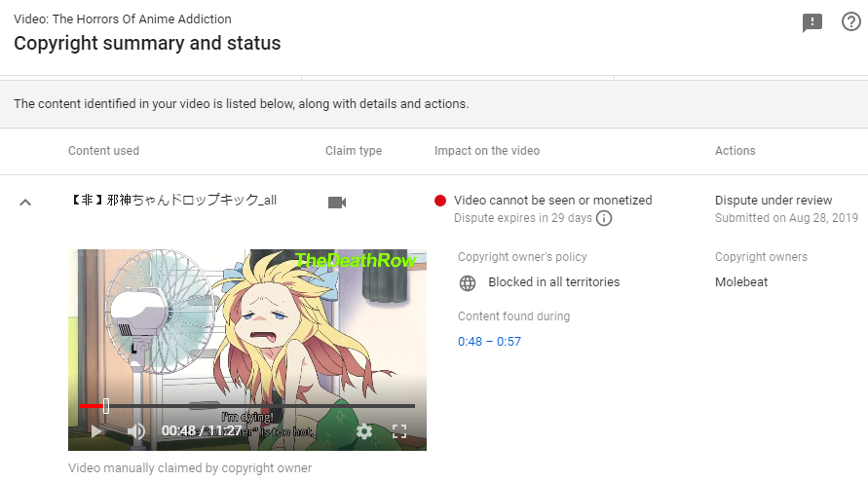Click the 'Dispute expires in 29 days' text
The image size is (868, 482).
tap(523, 218)
